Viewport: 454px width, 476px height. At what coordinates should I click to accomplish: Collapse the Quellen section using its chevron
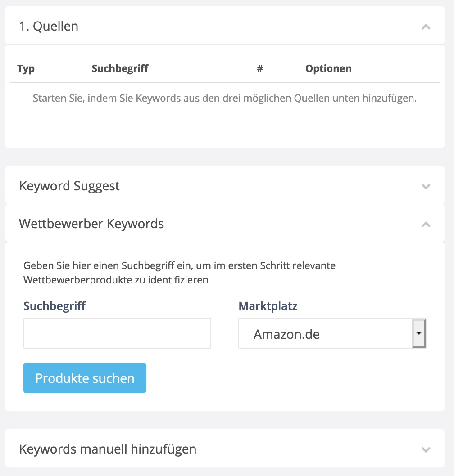[x=426, y=27]
